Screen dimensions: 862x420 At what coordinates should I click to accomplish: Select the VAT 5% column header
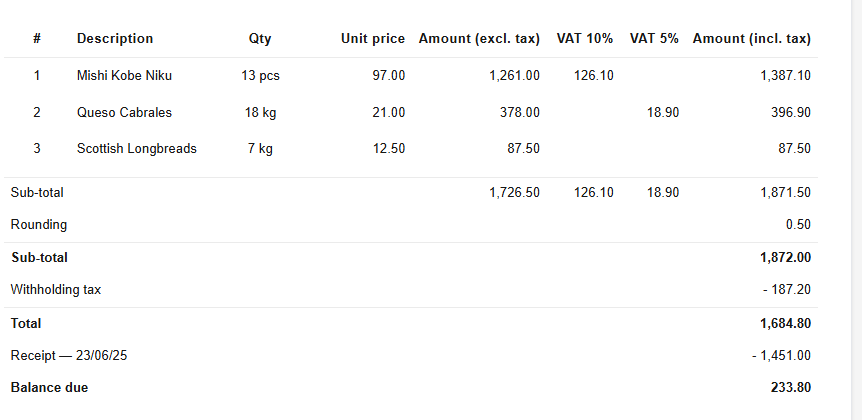pyautogui.click(x=654, y=39)
